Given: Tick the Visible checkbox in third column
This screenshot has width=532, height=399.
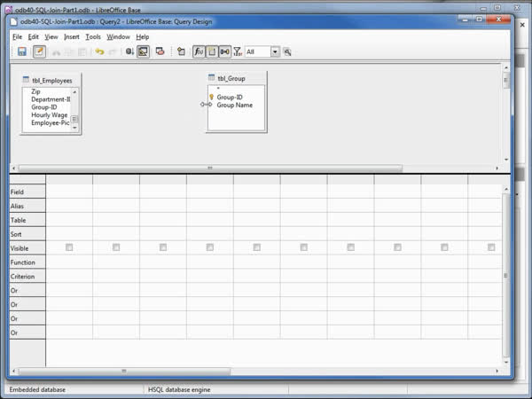Looking at the screenshot, I should 163,247.
